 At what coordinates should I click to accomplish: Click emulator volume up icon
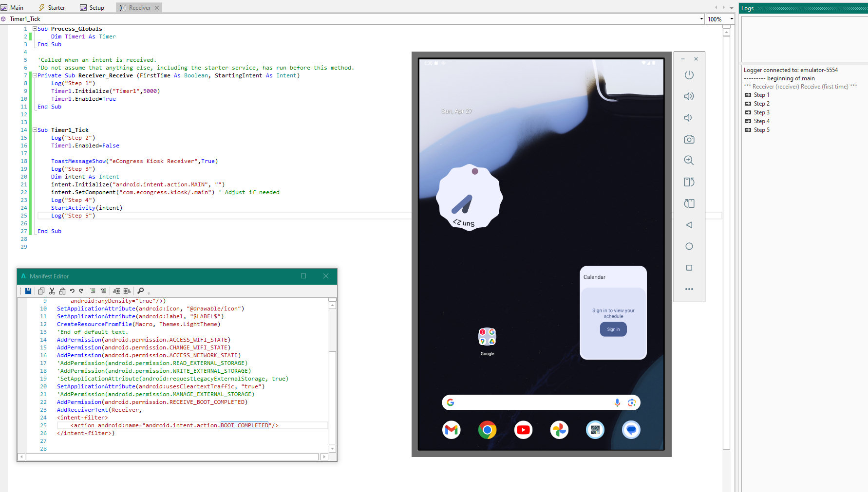tap(689, 96)
